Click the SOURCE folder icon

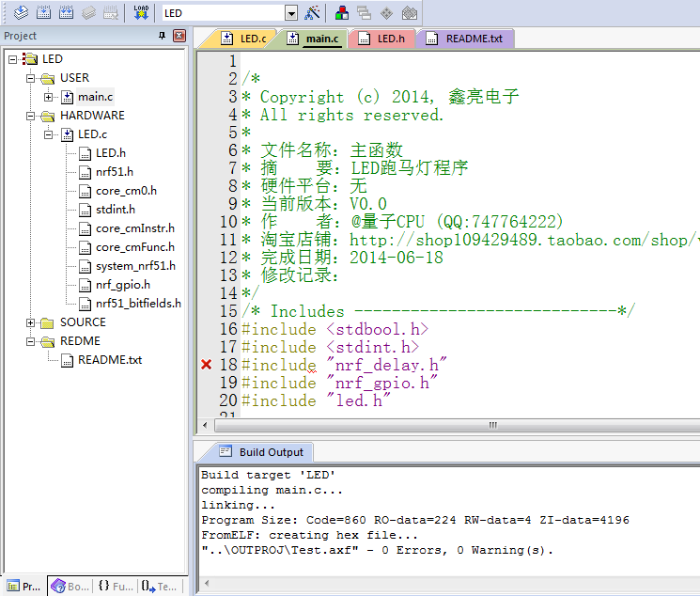click(47, 322)
